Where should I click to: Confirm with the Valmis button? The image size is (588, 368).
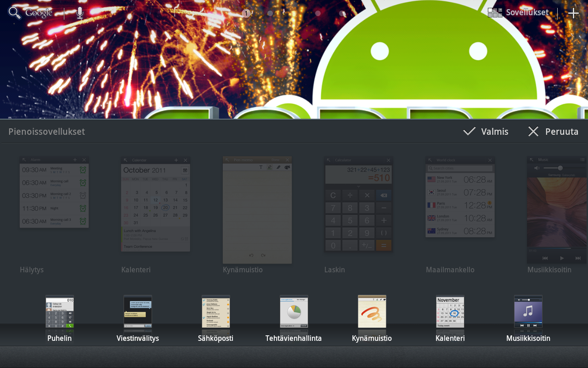[x=486, y=132]
